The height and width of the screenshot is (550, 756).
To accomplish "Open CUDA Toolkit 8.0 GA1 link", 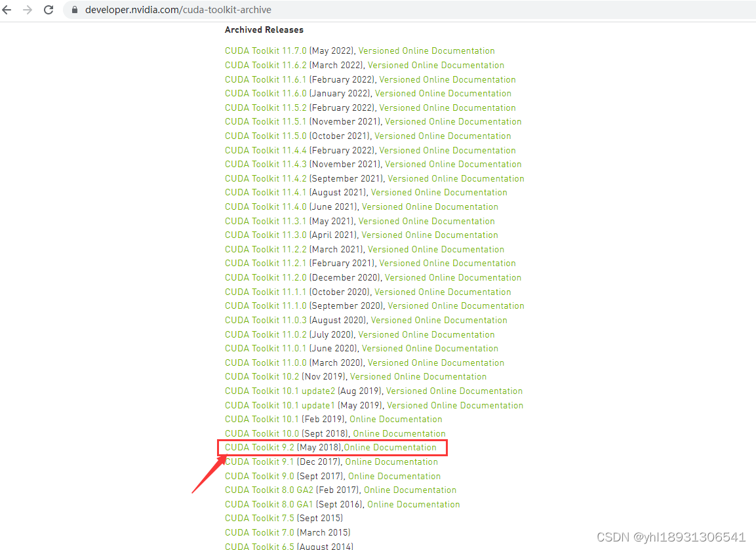I will pos(269,504).
